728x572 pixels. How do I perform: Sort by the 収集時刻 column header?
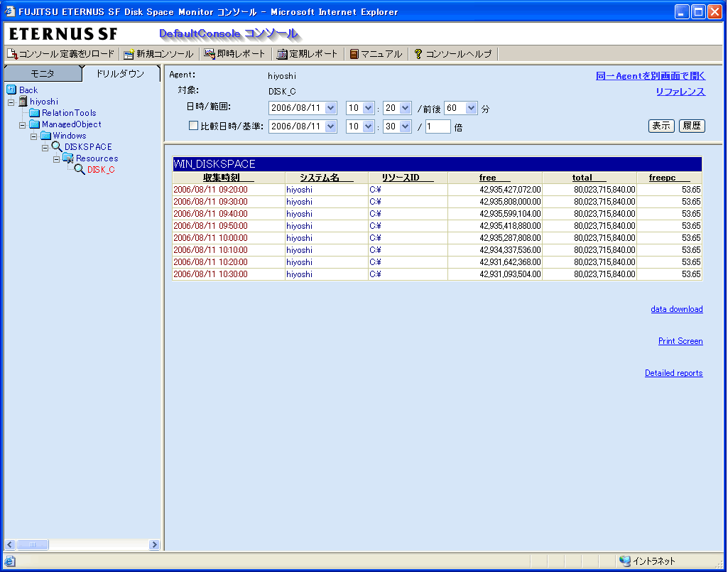[x=229, y=178]
